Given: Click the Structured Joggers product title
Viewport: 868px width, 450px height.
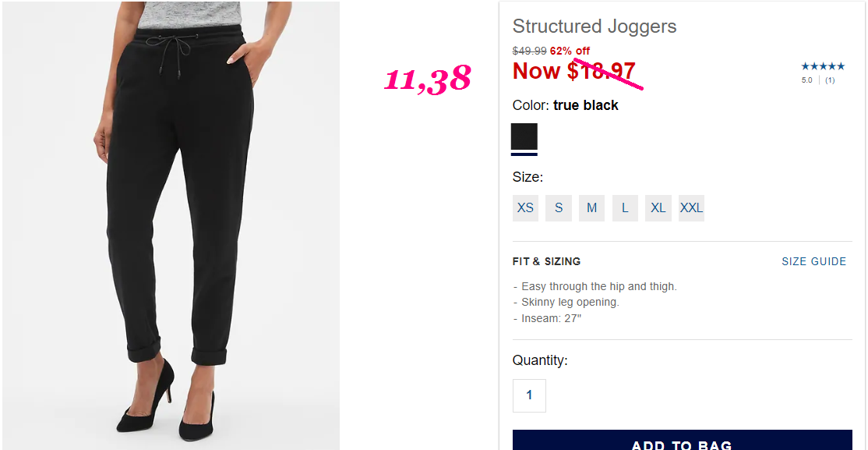Looking at the screenshot, I should [595, 26].
